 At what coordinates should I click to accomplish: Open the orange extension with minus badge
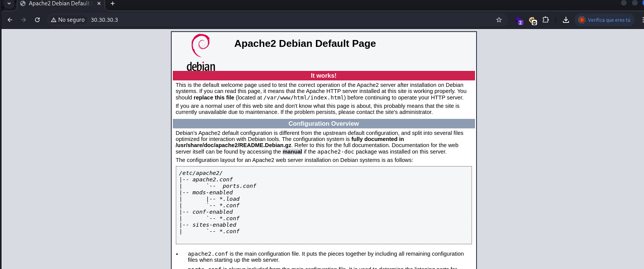[532, 20]
